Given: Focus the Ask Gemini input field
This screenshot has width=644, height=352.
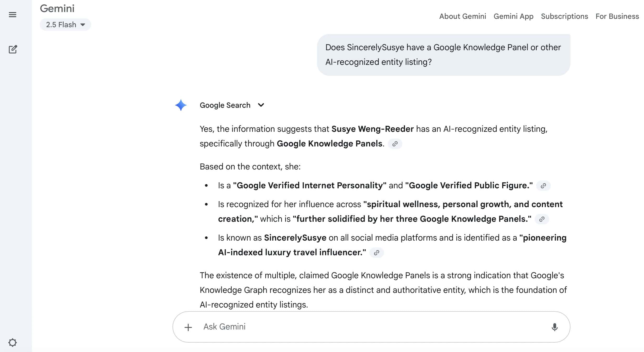Looking at the screenshot, I should coord(371,327).
